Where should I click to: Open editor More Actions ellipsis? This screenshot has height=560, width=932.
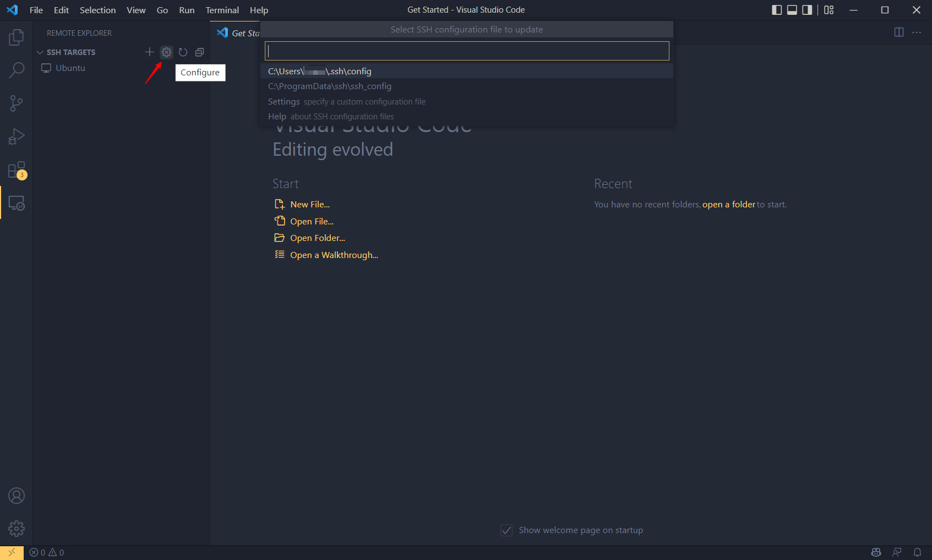tap(917, 32)
